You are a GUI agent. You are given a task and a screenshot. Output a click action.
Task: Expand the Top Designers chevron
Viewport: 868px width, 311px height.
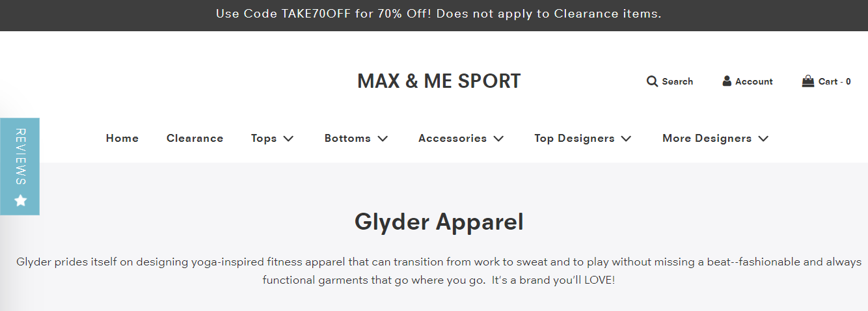pos(627,139)
